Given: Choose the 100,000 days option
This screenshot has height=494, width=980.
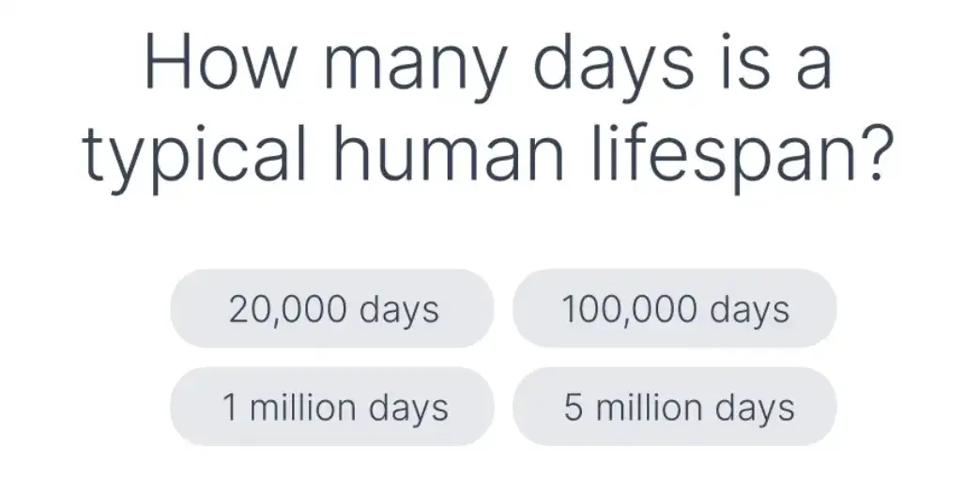Looking at the screenshot, I should 674,309.
